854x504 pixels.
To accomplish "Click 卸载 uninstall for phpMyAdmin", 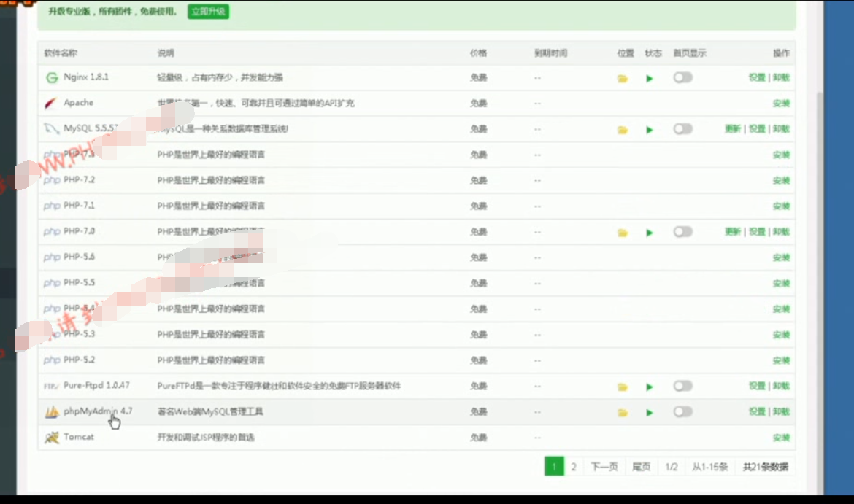I will [x=781, y=411].
